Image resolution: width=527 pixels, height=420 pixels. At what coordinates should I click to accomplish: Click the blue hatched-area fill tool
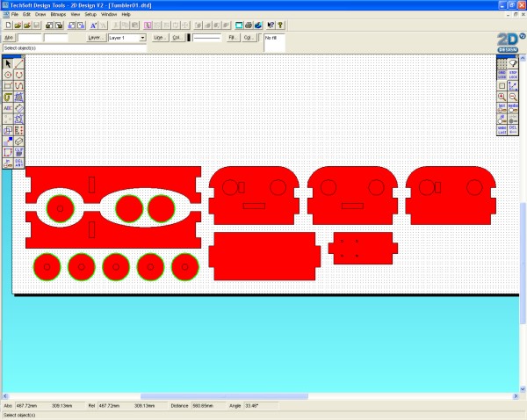coord(18,97)
